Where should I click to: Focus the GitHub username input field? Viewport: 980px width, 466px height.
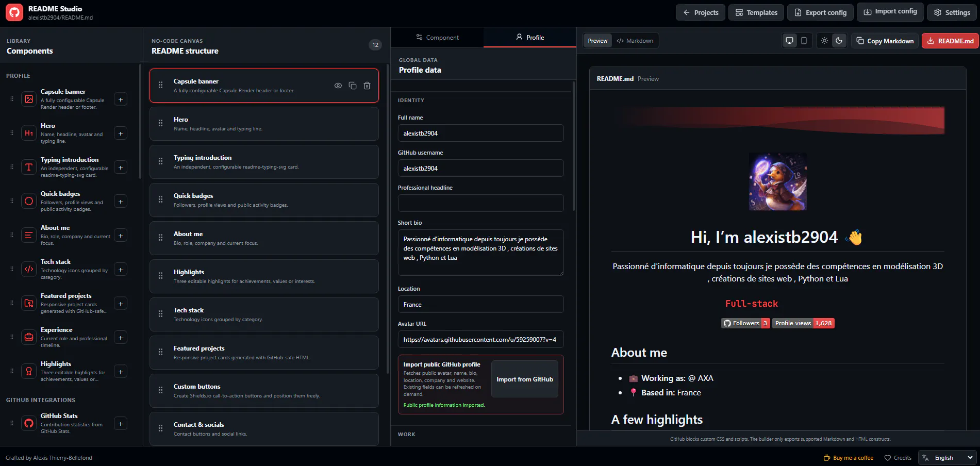pos(480,168)
